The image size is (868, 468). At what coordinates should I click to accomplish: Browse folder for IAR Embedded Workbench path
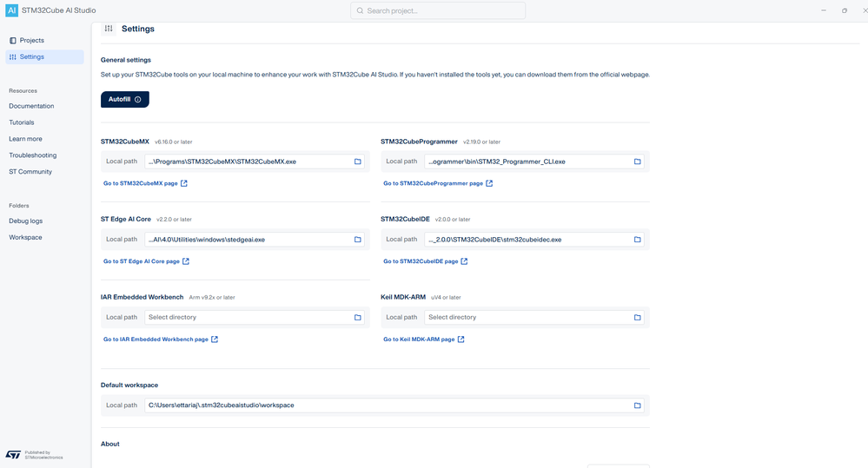click(x=358, y=318)
